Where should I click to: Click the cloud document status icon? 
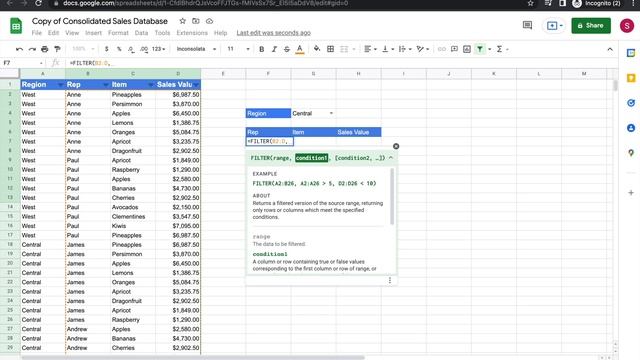coord(209,21)
